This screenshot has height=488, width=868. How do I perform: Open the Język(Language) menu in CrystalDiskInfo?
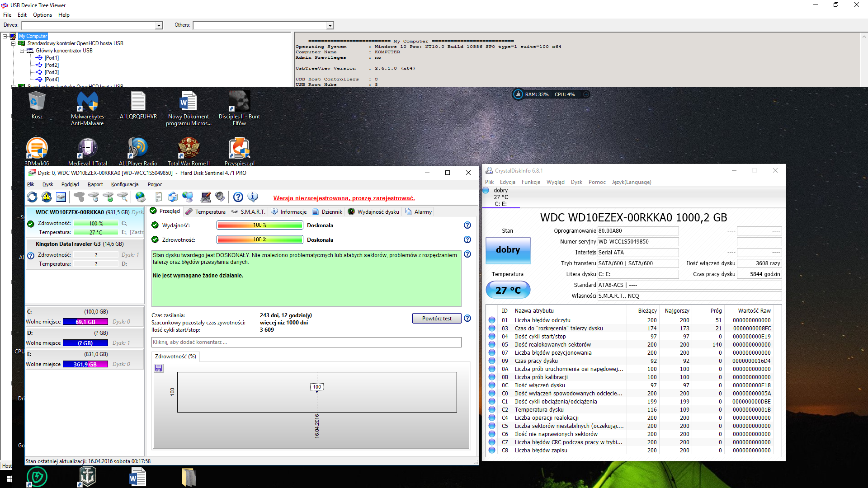click(632, 182)
